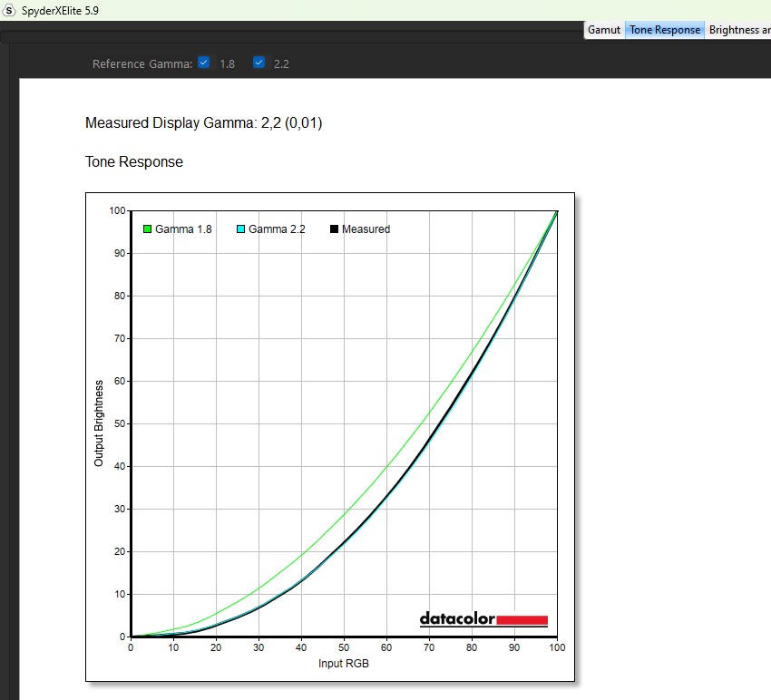Uncheck the 2.2 reference gamma checkbox

259,63
